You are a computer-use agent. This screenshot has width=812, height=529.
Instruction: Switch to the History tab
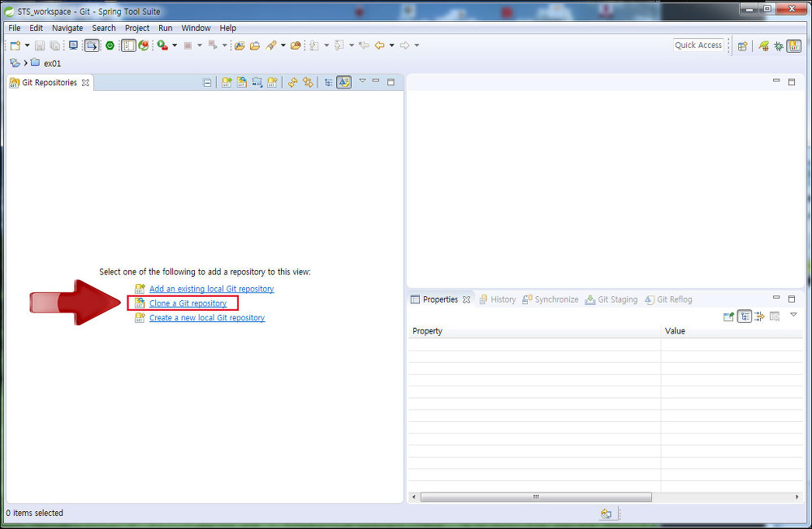coord(497,299)
